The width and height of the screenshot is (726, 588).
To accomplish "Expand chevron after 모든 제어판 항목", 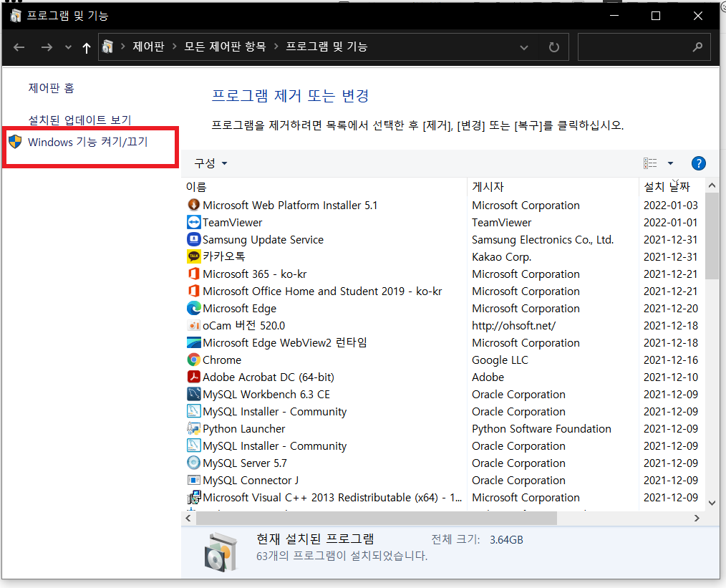I will click(276, 47).
